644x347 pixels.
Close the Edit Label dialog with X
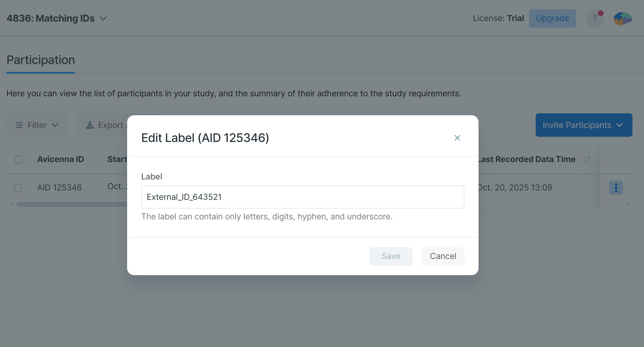click(x=457, y=138)
